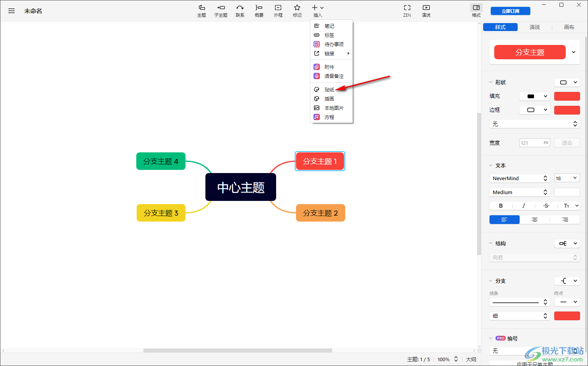Select 贴纸 sticker menu item
Image resolution: width=588 pixels, height=366 pixels.
(x=331, y=90)
